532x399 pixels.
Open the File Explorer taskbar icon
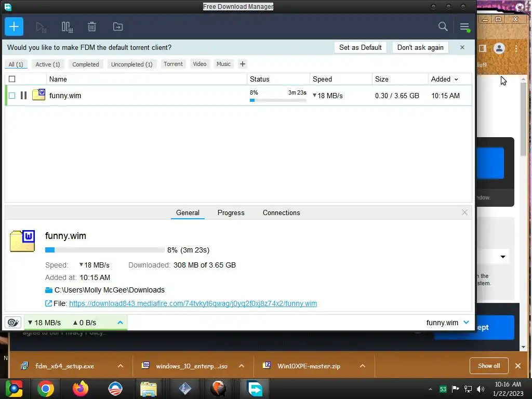149,389
